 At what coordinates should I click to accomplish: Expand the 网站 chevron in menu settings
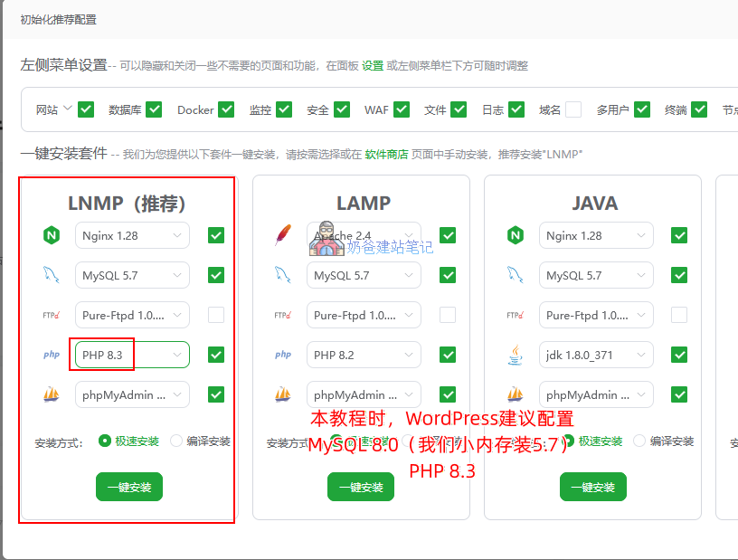coord(67,108)
